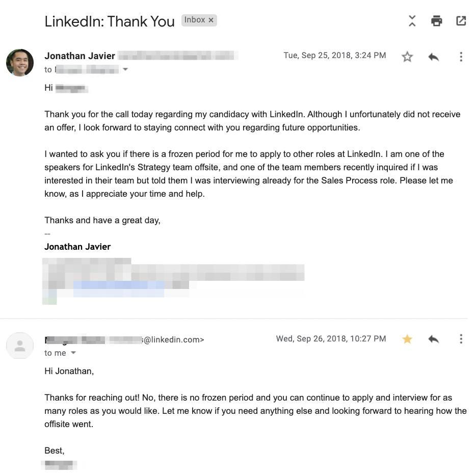Viewport: 476px width, 476px height.
Task: Click the recruiter's gray avatar circle
Action: (19, 346)
